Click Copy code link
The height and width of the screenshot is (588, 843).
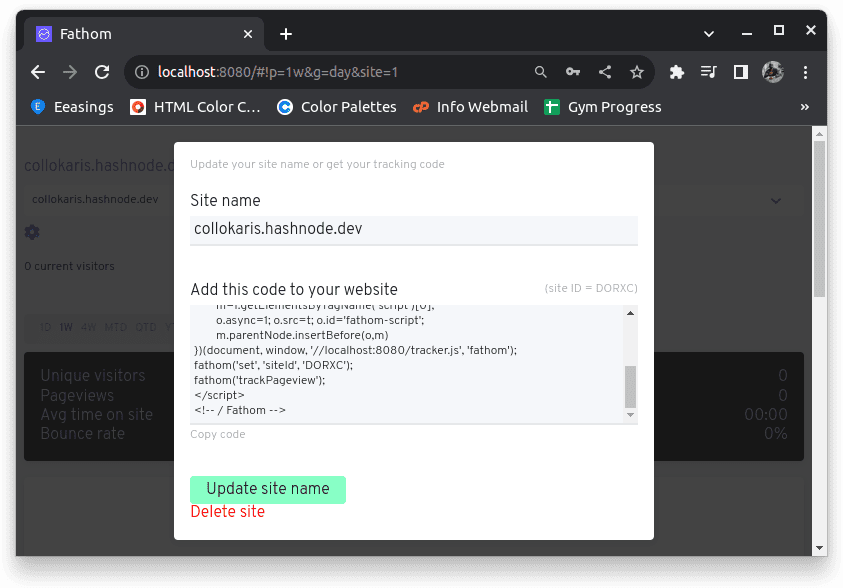218,434
